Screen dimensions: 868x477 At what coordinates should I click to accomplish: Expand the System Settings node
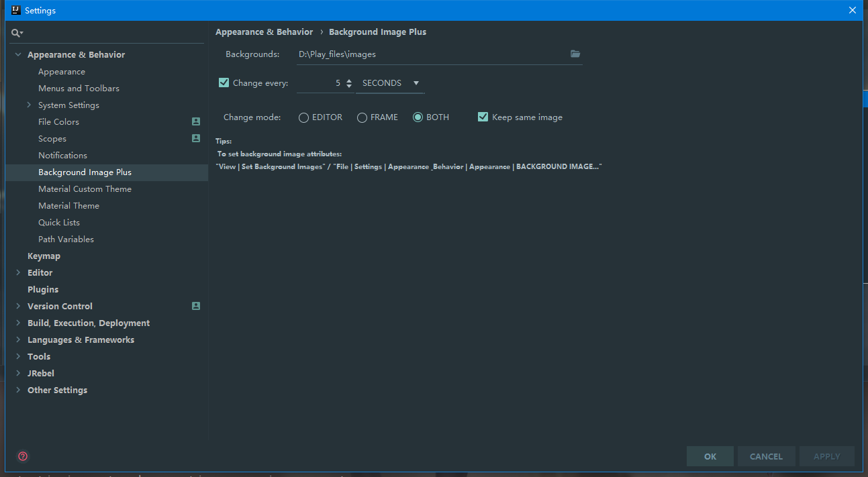[x=29, y=105]
